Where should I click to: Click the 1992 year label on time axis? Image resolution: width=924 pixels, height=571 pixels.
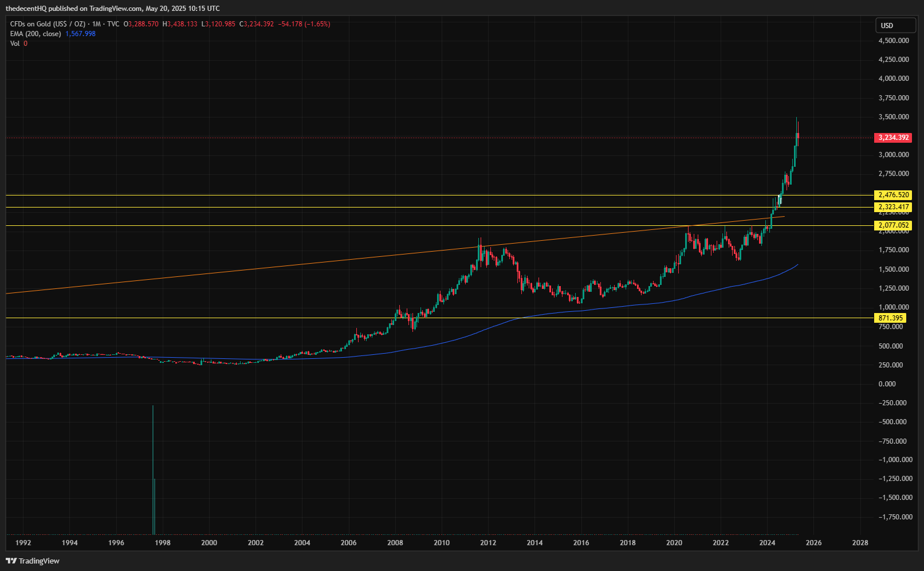click(x=23, y=543)
